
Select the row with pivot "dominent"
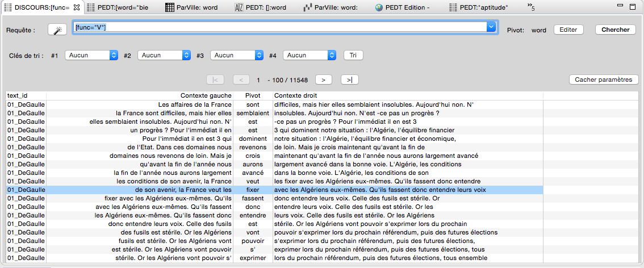(274, 139)
